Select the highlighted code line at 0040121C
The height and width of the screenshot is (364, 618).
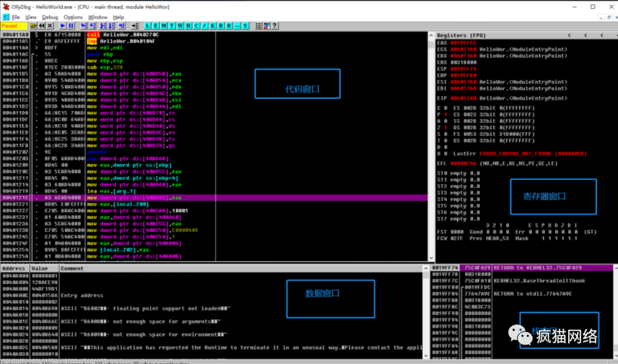(x=214, y=197)
